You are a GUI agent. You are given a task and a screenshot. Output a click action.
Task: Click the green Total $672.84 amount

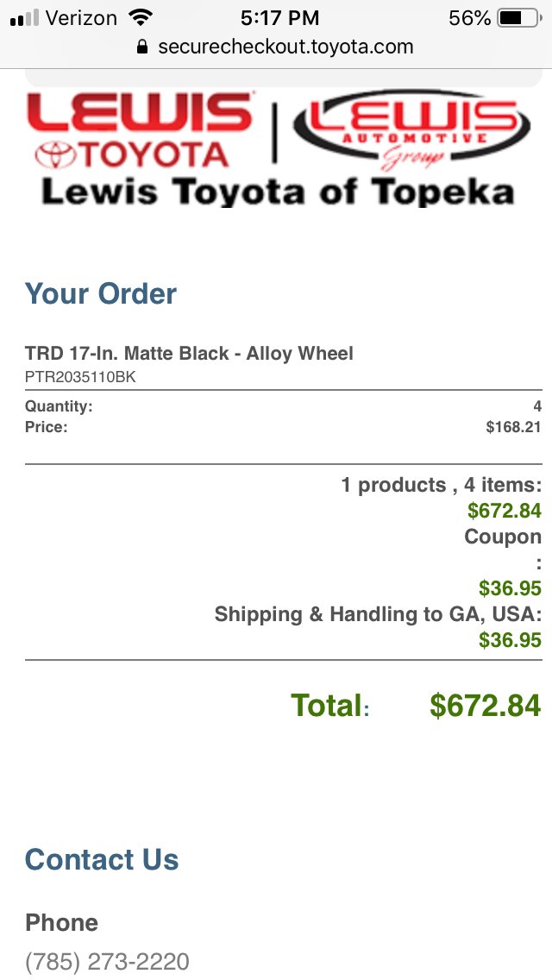pos(485,706)
